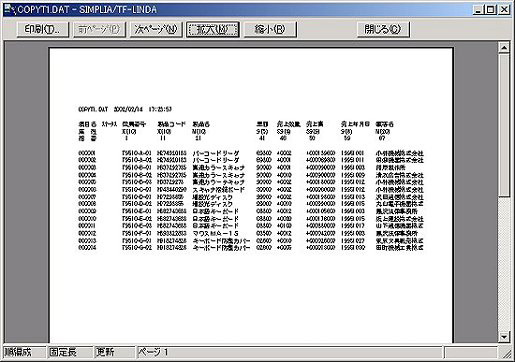Click the 前ページ(P) previous page button
Screen dimensions: 515x362
(x=99, y=29)
